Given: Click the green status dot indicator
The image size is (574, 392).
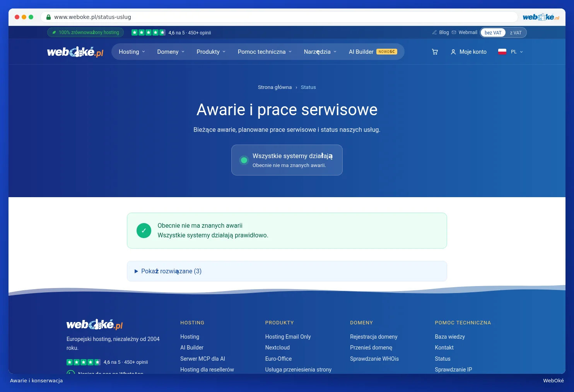Looking at the screenshot, I should [x=244, y=160].
